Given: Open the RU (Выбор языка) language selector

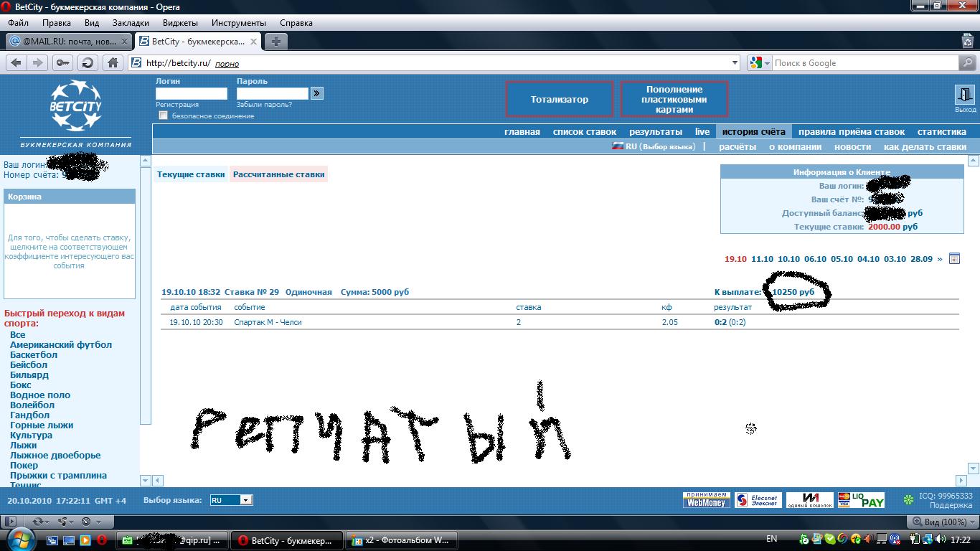Looking at the screenshot, I should pos(654,146).
